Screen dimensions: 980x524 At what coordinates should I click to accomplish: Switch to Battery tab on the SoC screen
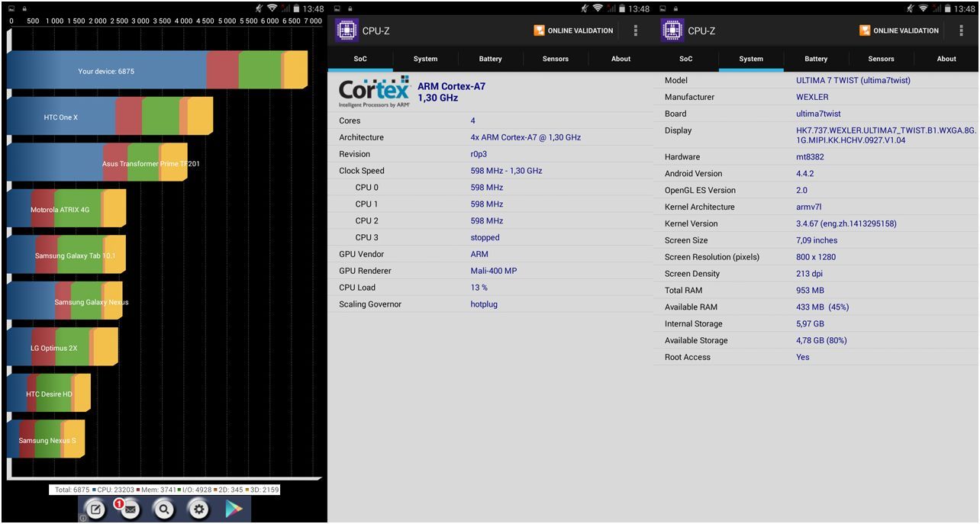[490, 59]
